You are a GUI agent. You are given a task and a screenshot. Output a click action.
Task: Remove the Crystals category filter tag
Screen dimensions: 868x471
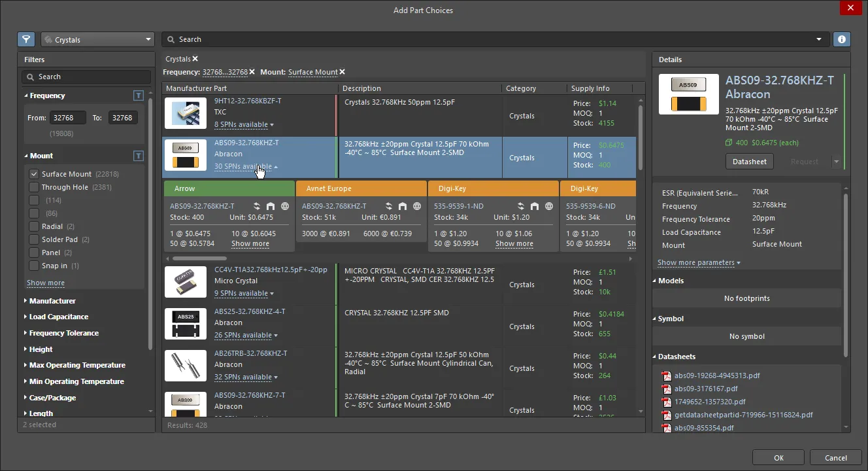pyautogui.click(x=195, y=59)
